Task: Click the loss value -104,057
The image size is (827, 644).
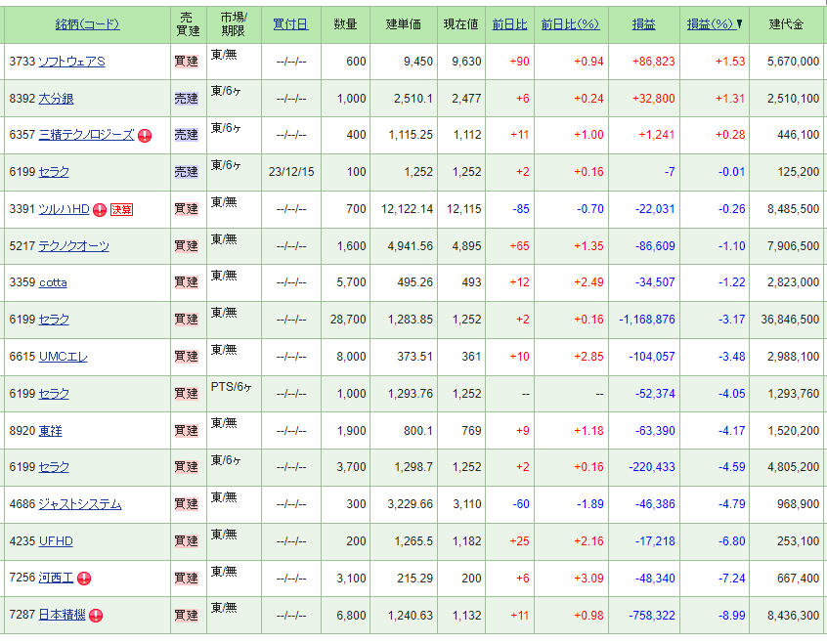Action: click(652, 357)
